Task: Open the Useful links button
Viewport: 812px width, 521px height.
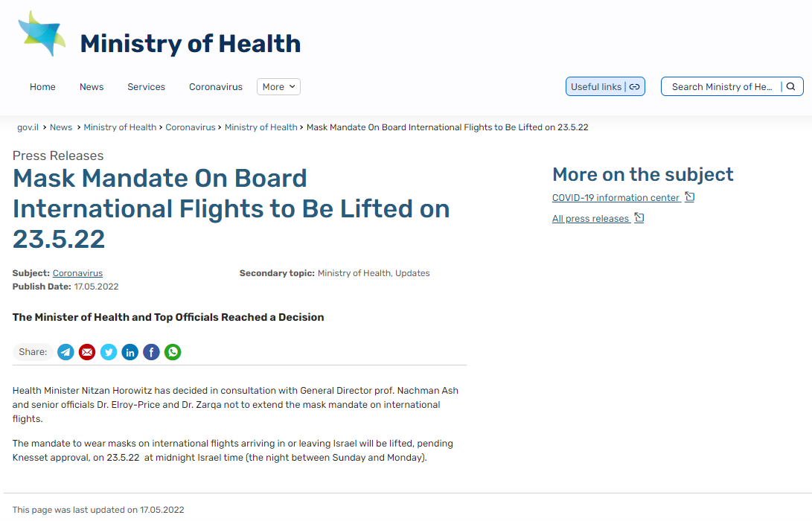Action: (605, 86)
